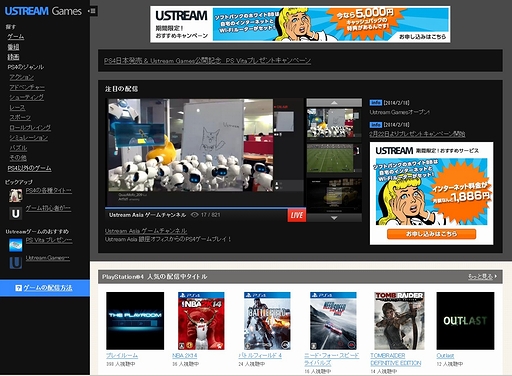Open the NBA 2K14 title link
Image resolution: width=512 pixels, height=376 pixels.
(x=185, y=356)
